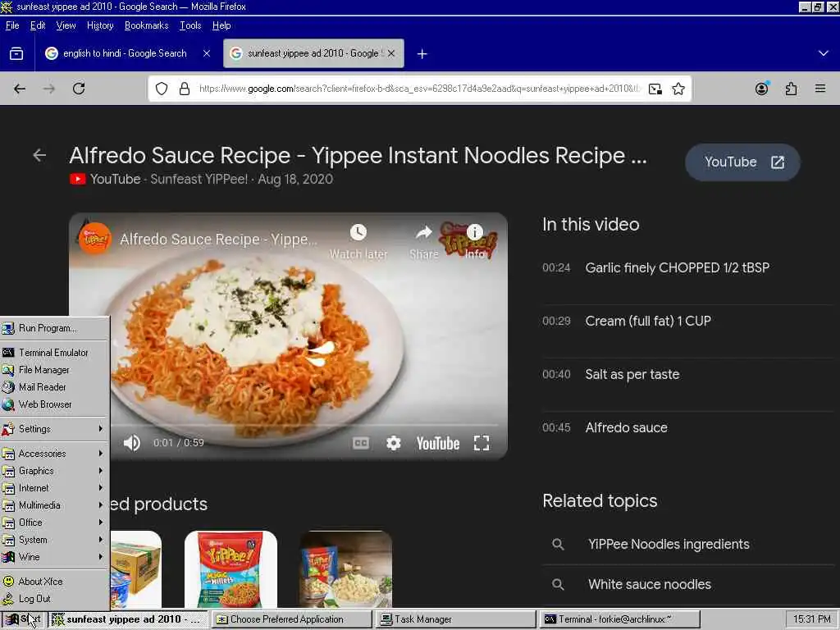Click the Watch later clock icon
Screen dimensions: 840x630
pos(358,232)
